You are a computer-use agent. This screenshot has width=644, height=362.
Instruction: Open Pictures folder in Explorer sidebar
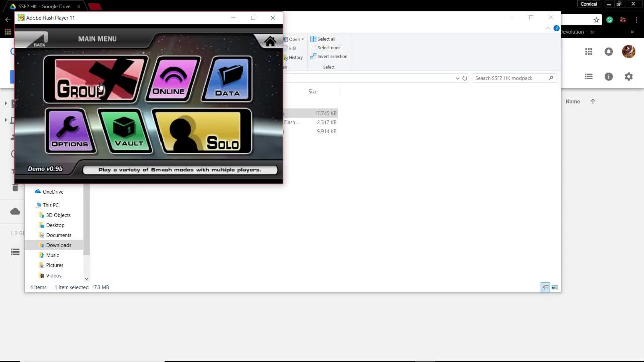click(51, 265)
